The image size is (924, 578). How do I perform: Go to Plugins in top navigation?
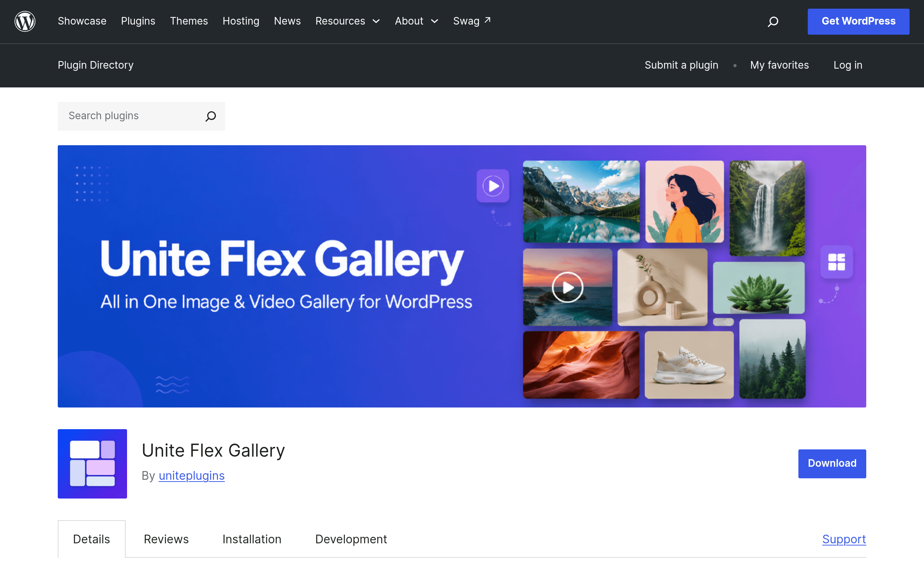coord(138,21)
